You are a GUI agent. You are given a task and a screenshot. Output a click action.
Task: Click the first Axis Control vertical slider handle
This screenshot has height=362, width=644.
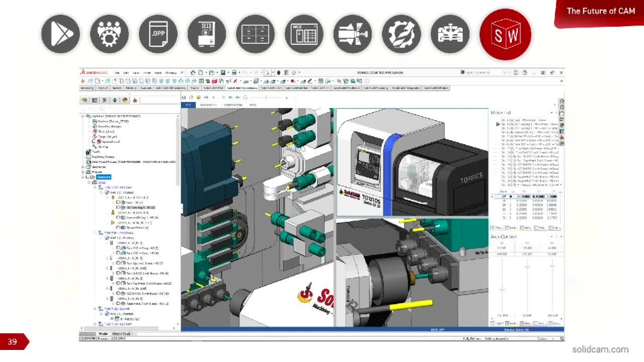click(502, 290)
